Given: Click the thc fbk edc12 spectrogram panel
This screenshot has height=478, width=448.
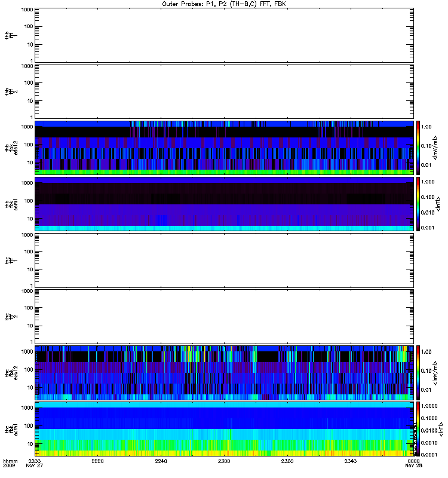Looking at the screenshot, I should (224, 373).
